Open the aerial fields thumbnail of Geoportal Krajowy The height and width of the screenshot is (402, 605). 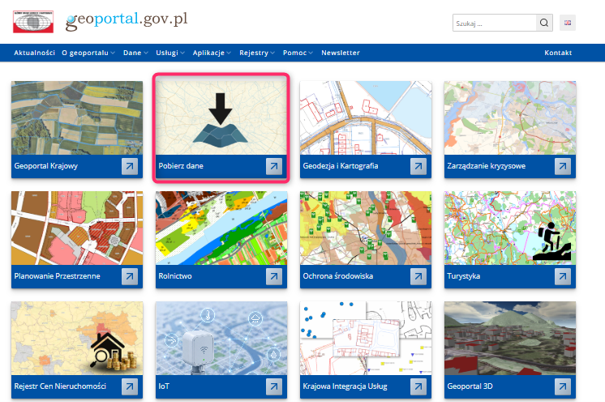77,118
